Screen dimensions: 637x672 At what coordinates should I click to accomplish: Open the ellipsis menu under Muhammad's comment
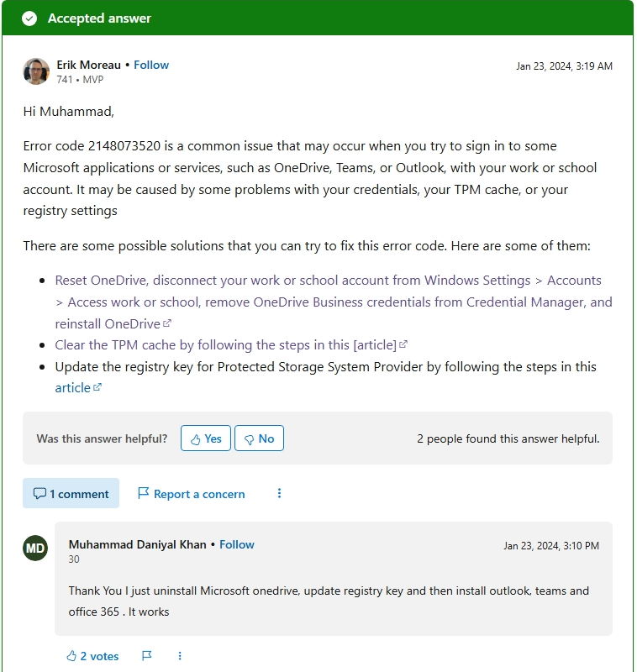point(179,656)
